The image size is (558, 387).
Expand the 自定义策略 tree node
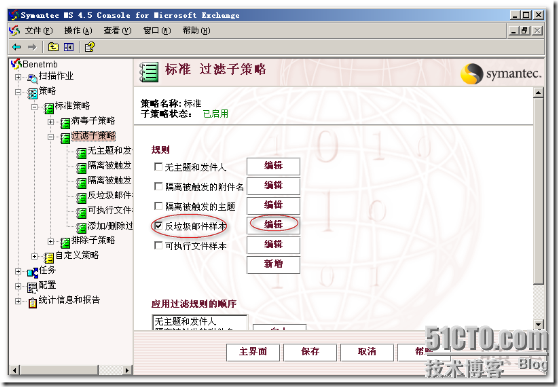[x=34, y=256]
